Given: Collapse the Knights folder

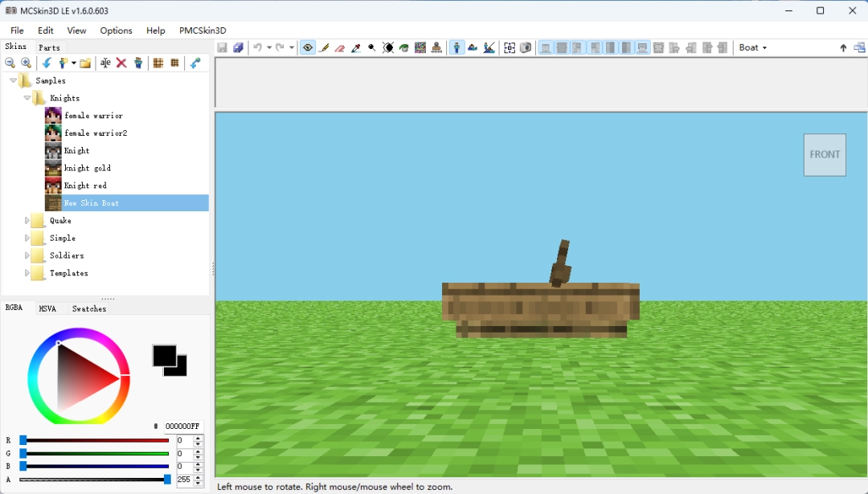Looking at the screenshot, I should [27, 98].
